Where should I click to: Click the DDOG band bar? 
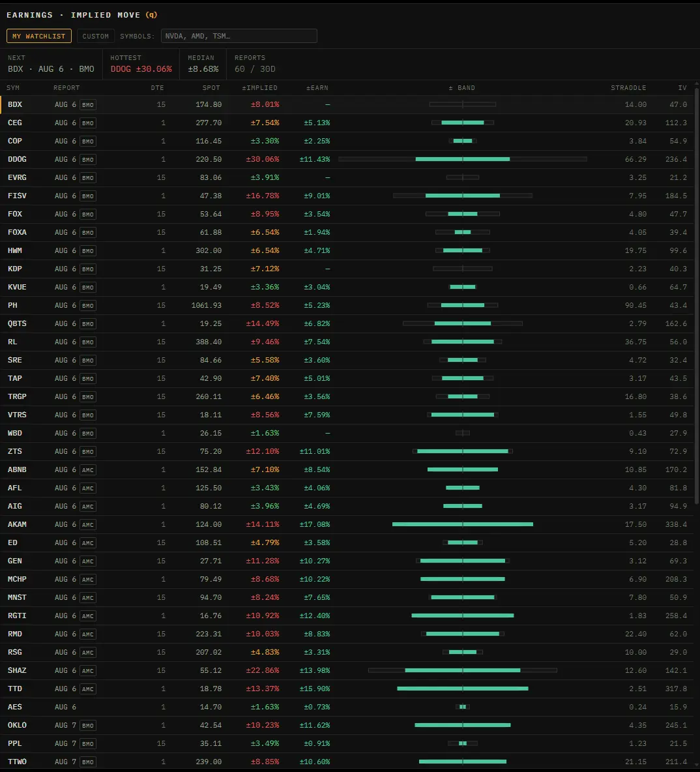[463, 159]
